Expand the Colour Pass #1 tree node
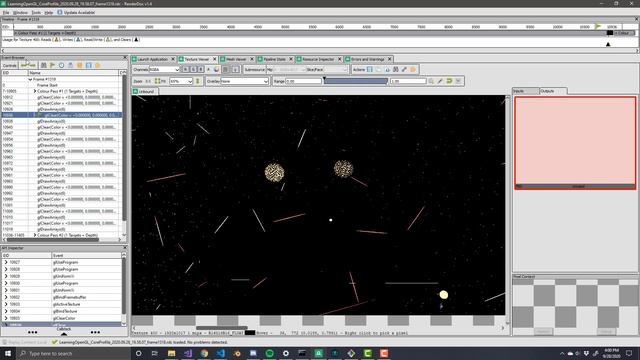The height and width of the screenshot is (360, 640). (35, 91)
